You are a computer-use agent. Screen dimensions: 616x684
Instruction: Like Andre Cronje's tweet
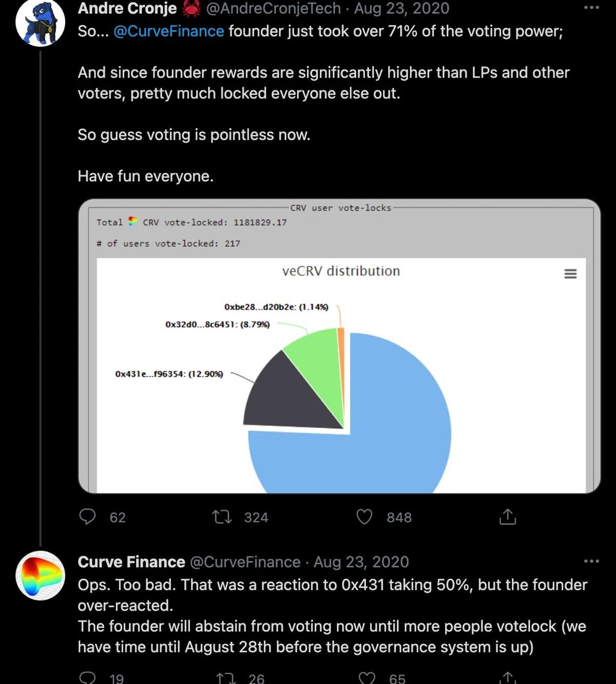click(x=364, y=516)
